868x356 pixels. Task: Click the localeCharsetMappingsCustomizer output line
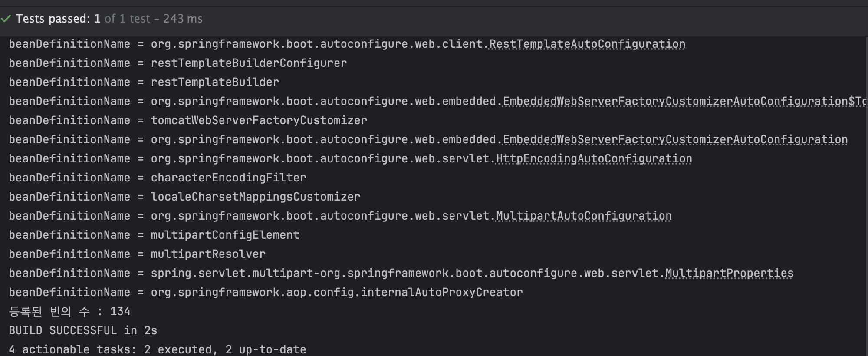[184, 197]
